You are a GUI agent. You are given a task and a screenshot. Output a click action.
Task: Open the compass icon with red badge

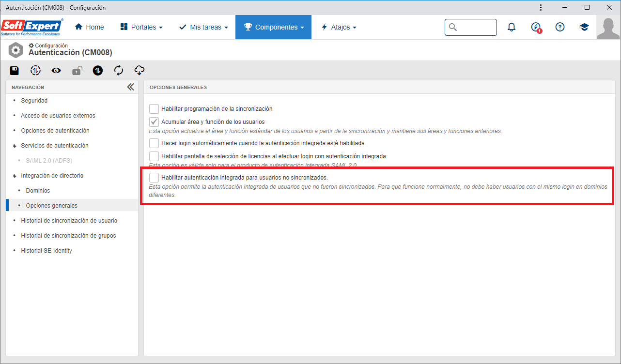click(x=536, y=28)
